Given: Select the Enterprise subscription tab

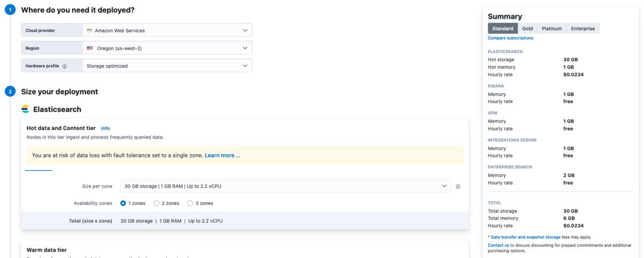Looking at the screenshot, I should (583, 28).
